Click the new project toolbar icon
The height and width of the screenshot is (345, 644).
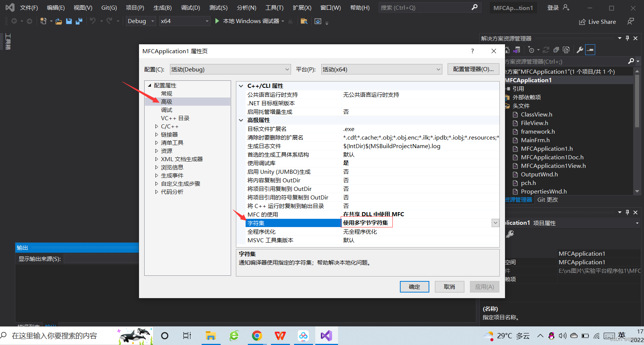tap(44, 21)
